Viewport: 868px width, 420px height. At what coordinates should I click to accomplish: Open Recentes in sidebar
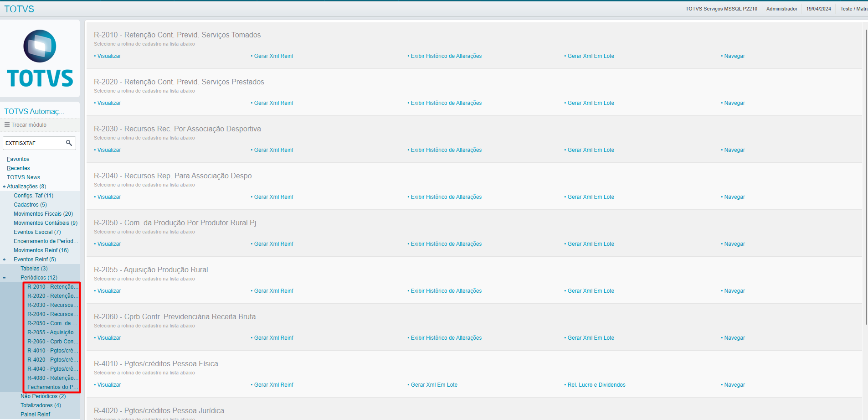pyautogui.click(x=18, y=168)
